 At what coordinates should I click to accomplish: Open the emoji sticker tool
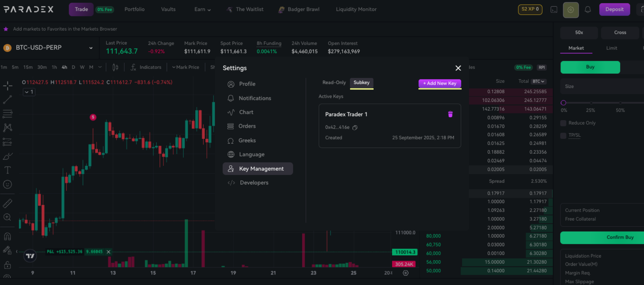(x=7, y=184)
